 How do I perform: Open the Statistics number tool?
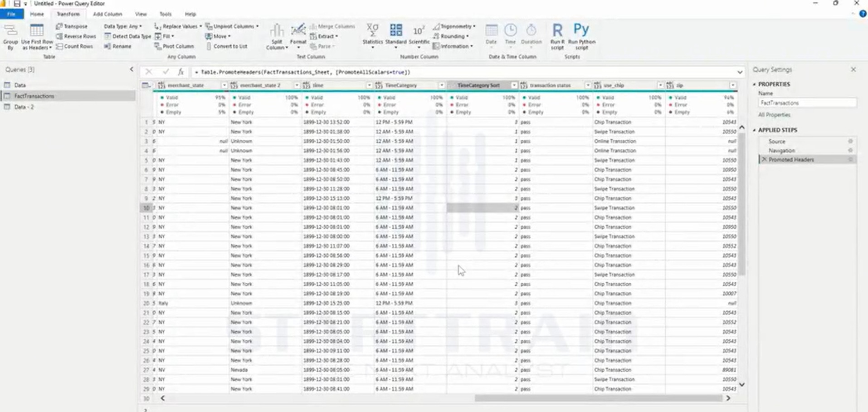click(x=372, y=35)
